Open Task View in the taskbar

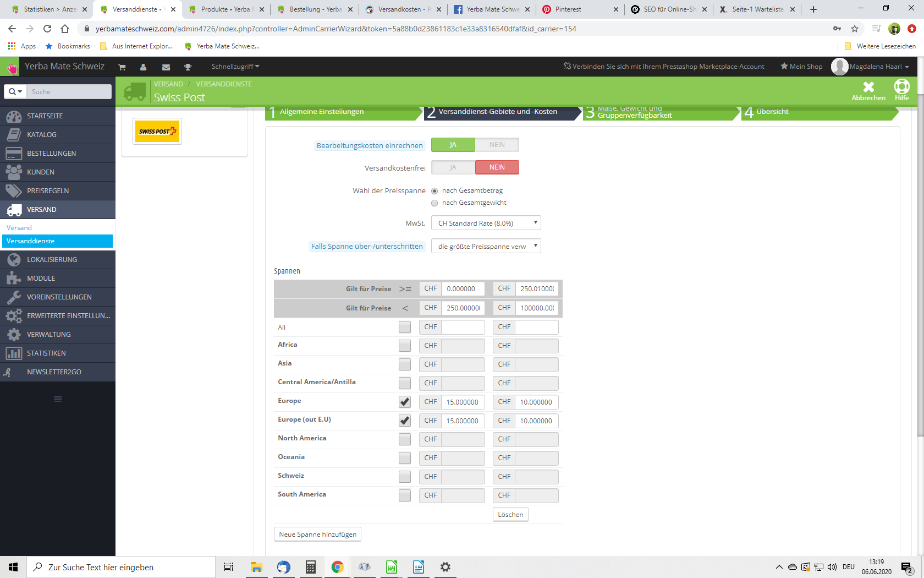tap(229, 567)
